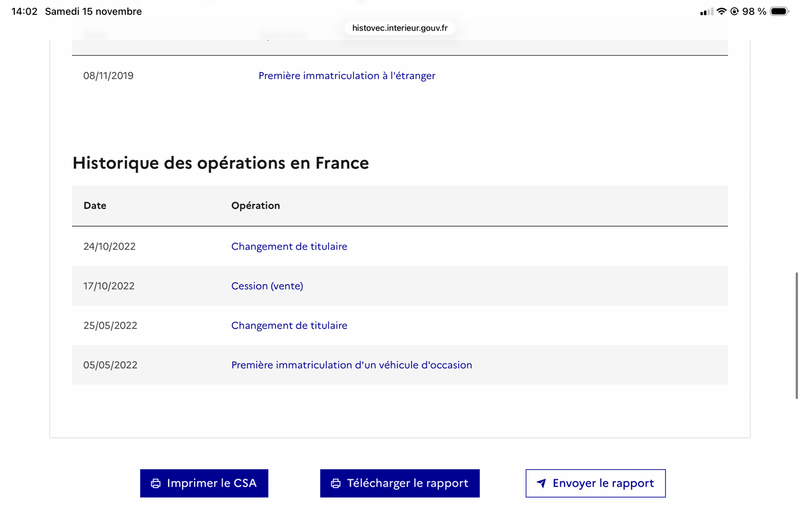Open the 25/05/2022 Changement de titulaire link
The image size is (800, 525).
289,326
